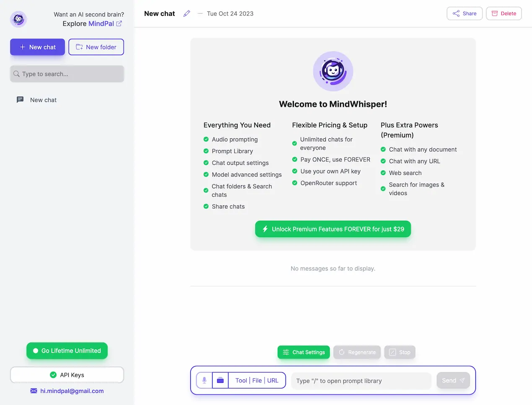Open Chat Settings panel

(x=304, y=352)
